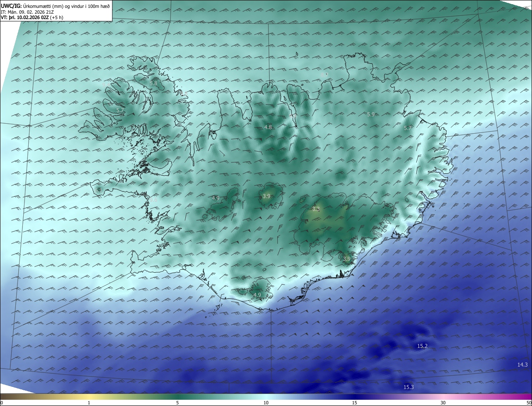Select the 'VT: þri. 10.02.2026 02Z (+5 h)' line
The width and height of the screenshot is (532, 406).
pos(32,17)
